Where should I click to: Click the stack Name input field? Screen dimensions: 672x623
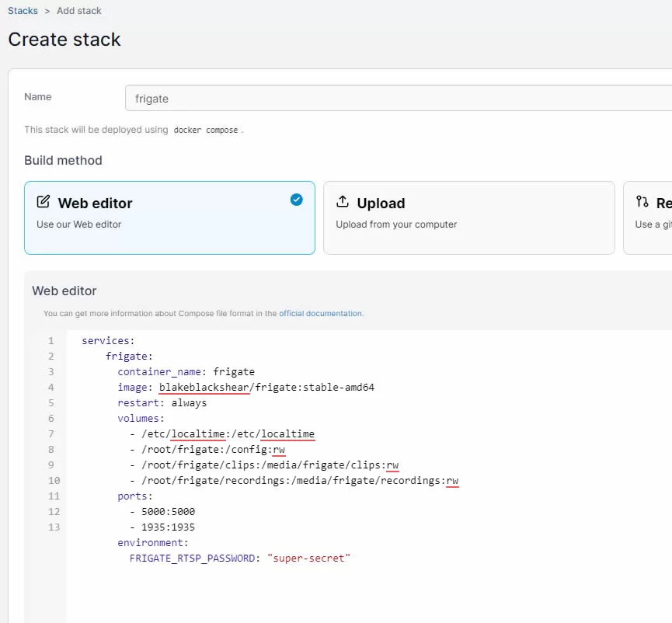[x=399, y=98]
